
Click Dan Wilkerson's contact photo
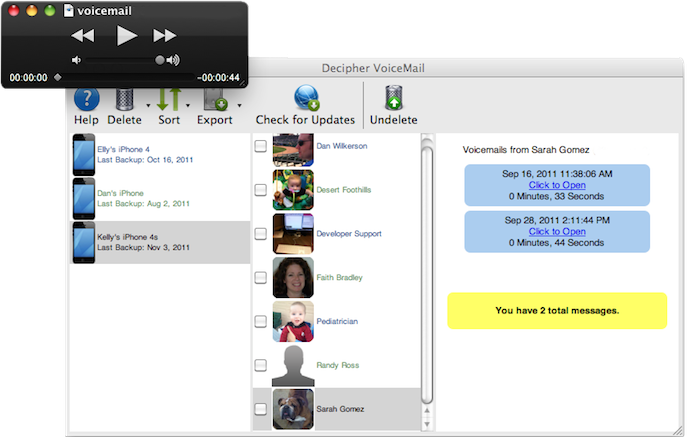tap(293, 150)
